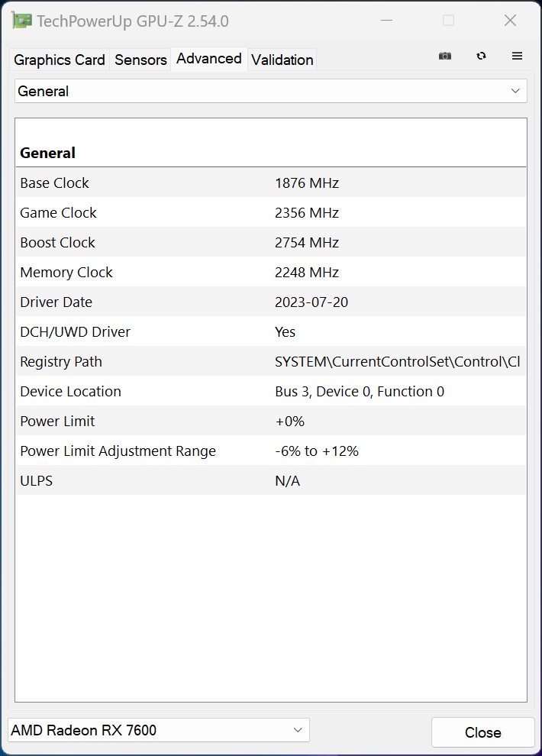The width and height of the screenshot is (542, 756).
Task: Select the Power Limit label
Action: click(57, 422)
